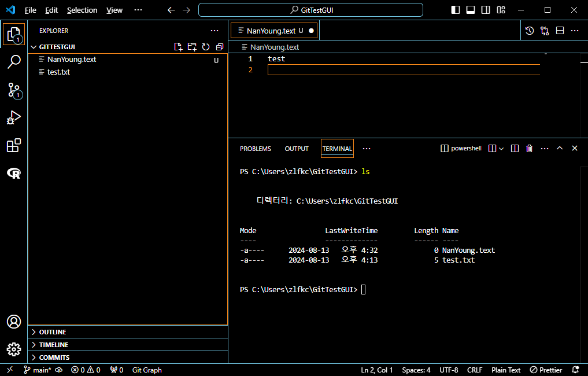Toggle secondary side bar visibility

pyautogui.click(x=486, y=10)
